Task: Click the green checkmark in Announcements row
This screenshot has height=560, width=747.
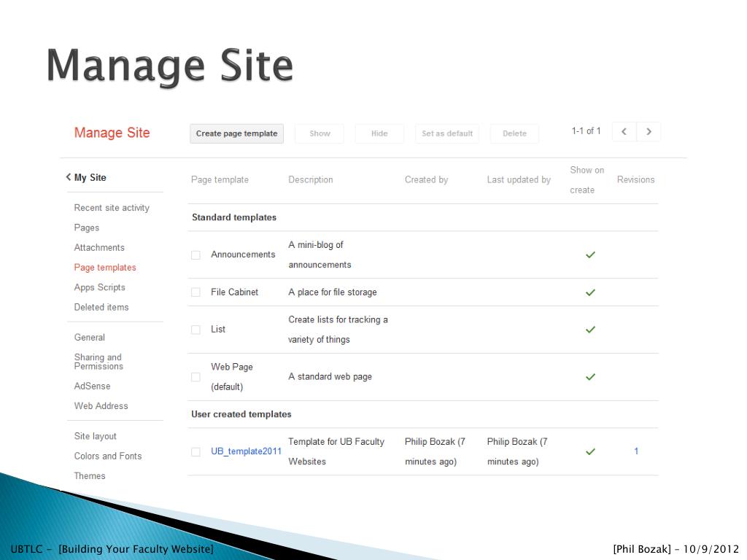Action: point(590,254)
